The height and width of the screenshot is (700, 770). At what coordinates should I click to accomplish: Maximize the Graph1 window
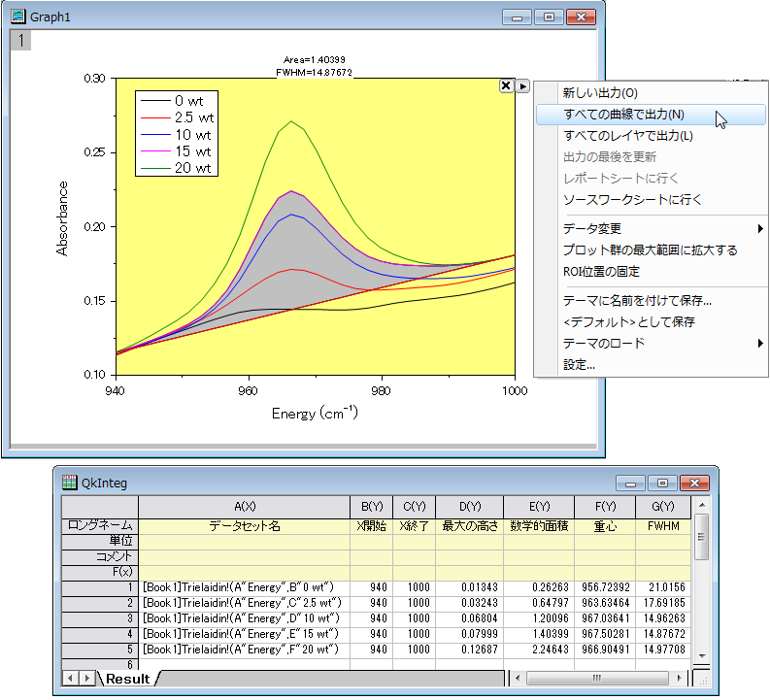click(x=549, y=17)
